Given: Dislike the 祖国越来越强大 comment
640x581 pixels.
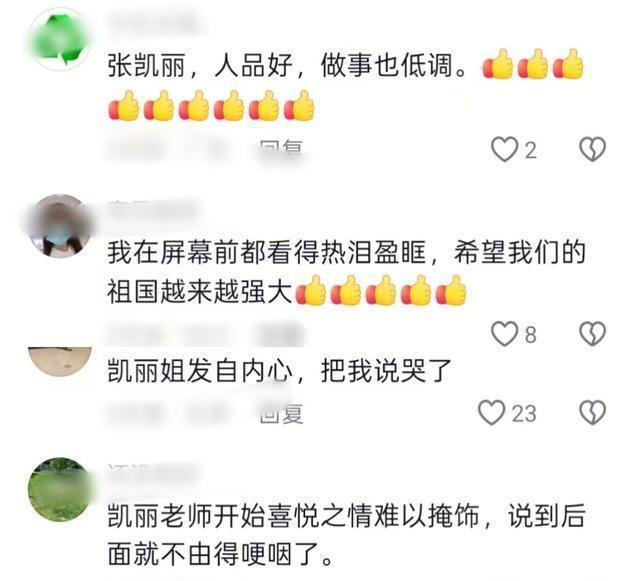Looking at the screenshot, I should tap(593, 334).
